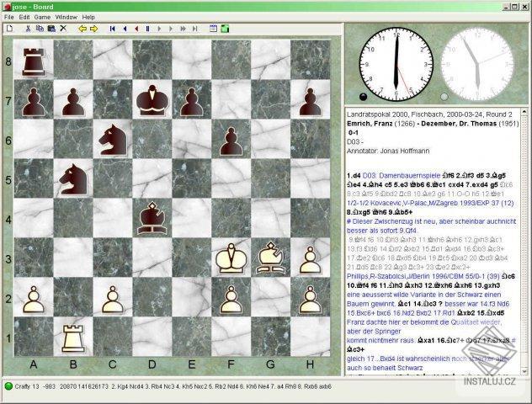This screenshot has height=404, width=532.
Task: Jump to the first move of game
Action: tap(113, 29)
